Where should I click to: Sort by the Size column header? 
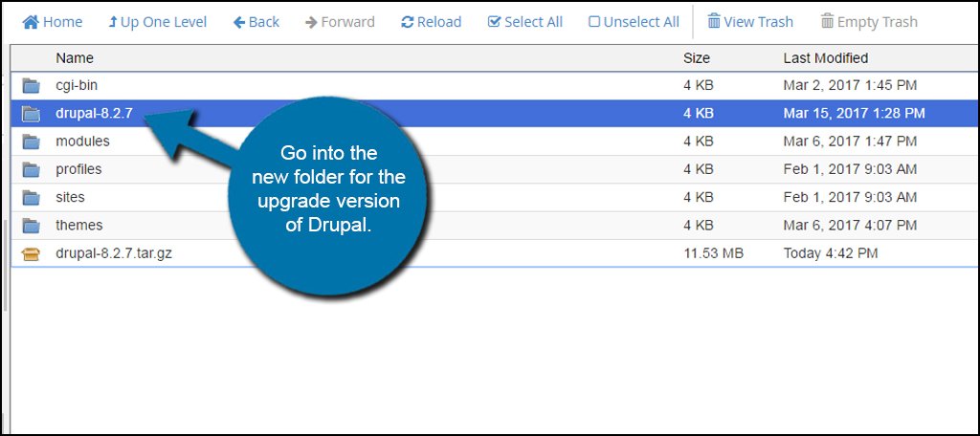coord(697,58)
